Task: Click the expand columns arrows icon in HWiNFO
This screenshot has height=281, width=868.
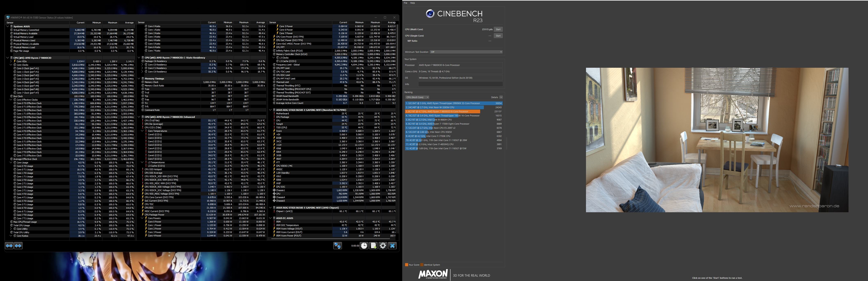Action: (9, 246)
